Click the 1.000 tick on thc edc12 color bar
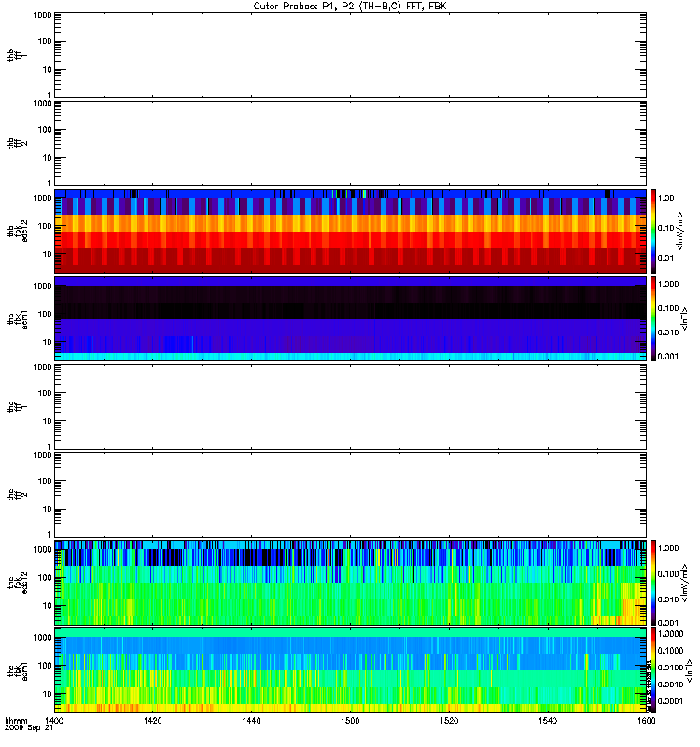The width and height of the screenshot is (700, 747). point(668,548)
